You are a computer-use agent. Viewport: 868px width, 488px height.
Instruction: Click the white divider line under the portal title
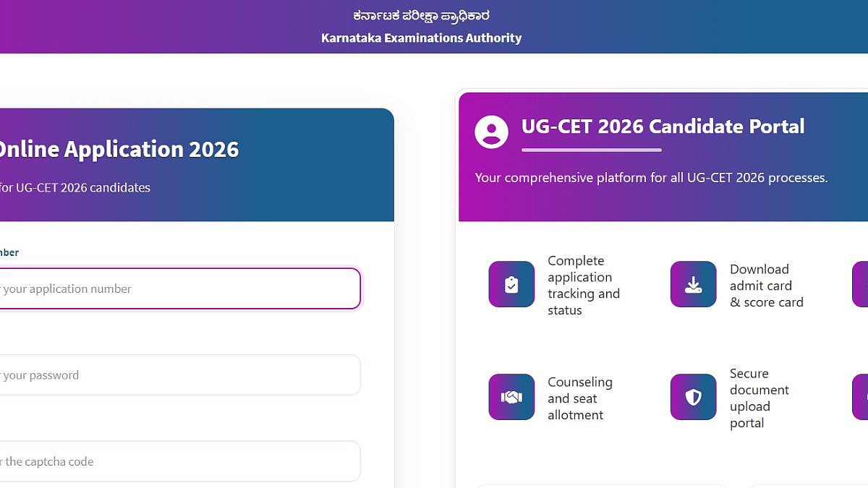pyautogui.click(x=591, y=150)
